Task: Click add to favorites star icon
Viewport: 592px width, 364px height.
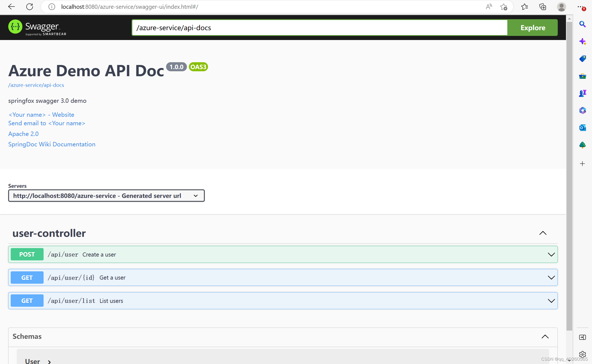Action: 503,7
